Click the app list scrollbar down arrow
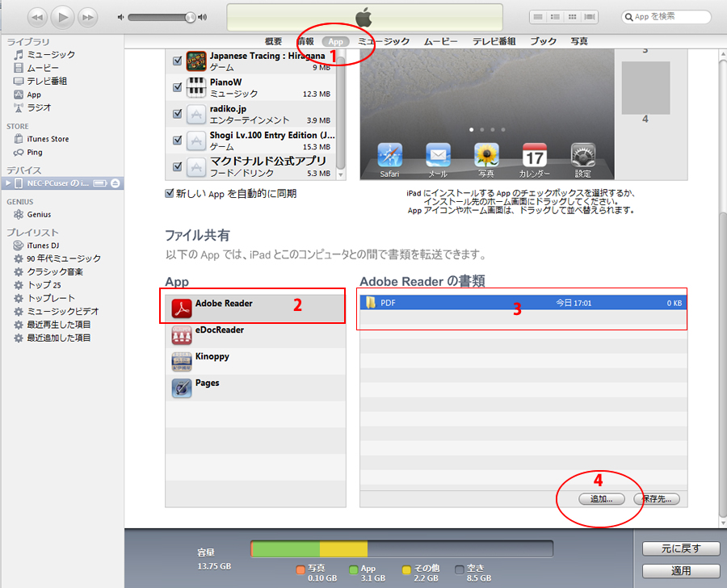 point(341,174)
